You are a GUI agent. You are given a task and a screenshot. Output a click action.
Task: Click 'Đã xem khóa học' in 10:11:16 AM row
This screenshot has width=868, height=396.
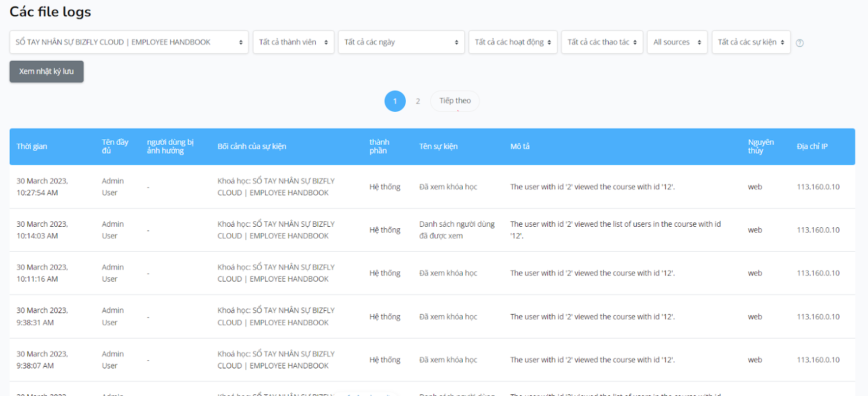point(448,273)
